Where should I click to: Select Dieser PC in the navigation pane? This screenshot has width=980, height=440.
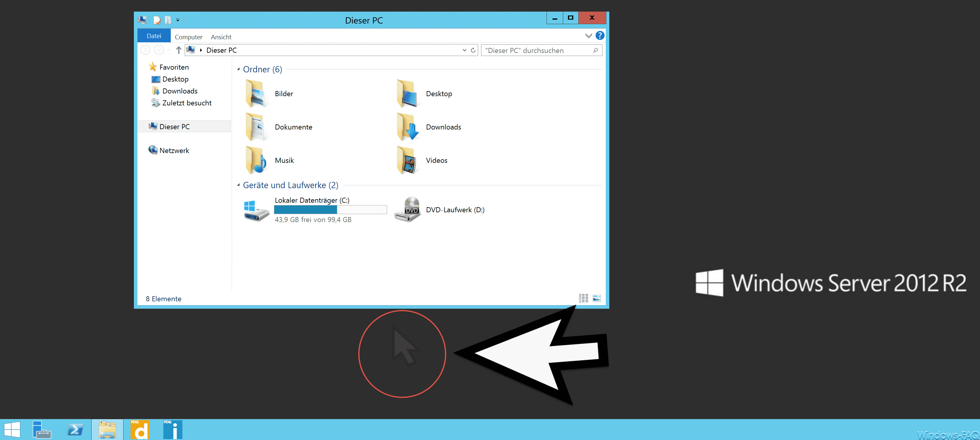(184, 127)
